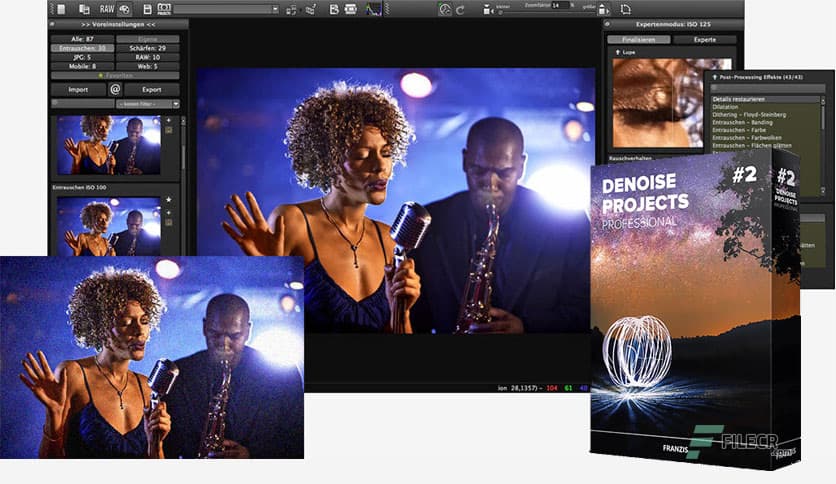Click the plus icon beside the first preset thumbnail
This screenshot has height=484, width=836.
tap(168, 120)
